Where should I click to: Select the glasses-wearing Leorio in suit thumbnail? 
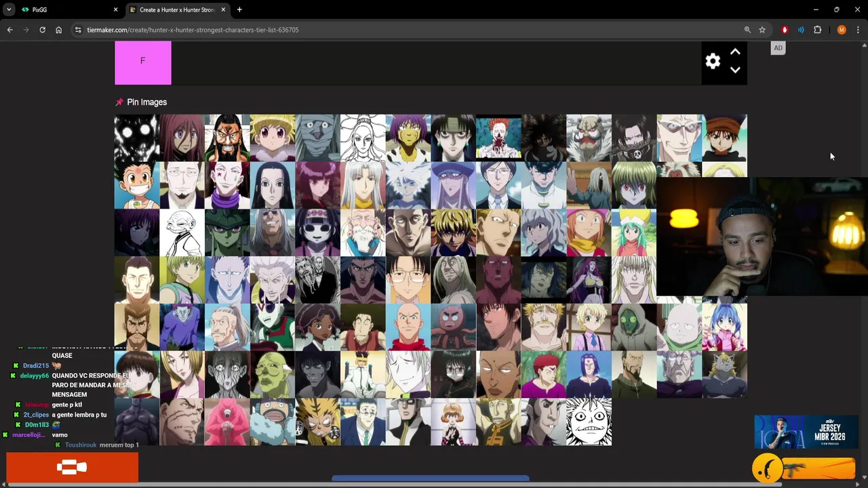click(363, 422)
